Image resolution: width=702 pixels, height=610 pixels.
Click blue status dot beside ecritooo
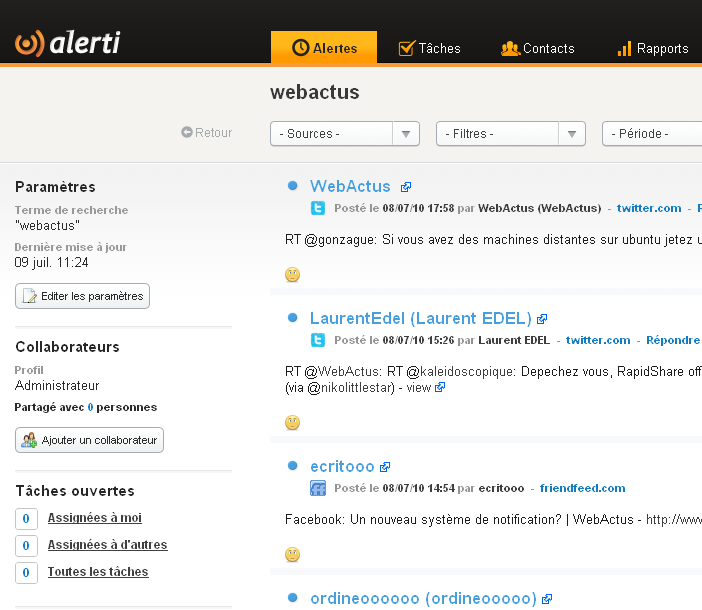click(x=292, y=465)
